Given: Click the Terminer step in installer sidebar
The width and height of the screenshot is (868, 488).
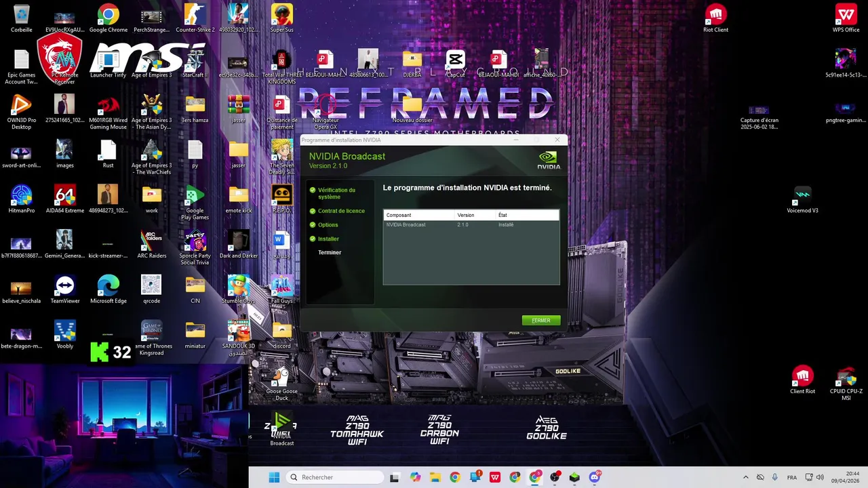Looking at the screenshot, I should tap(330, 252).
